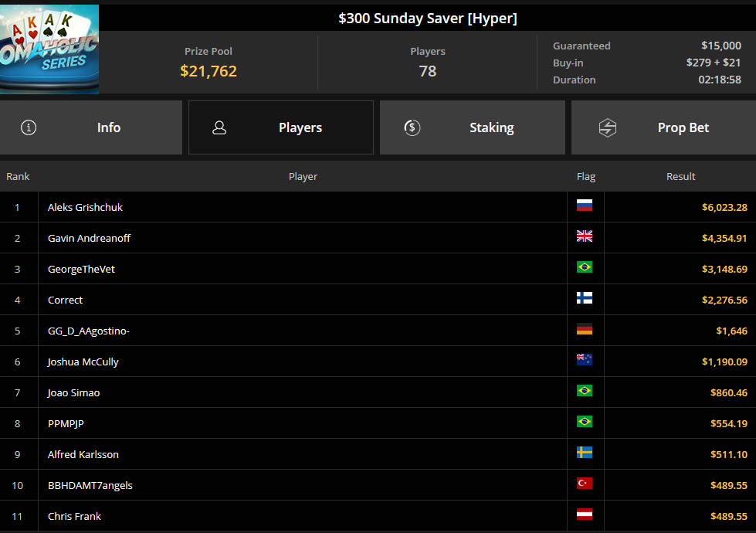Click the $554.19 result
The height and width of the screenshot is (533, 756).
click(x=728, y=423)
